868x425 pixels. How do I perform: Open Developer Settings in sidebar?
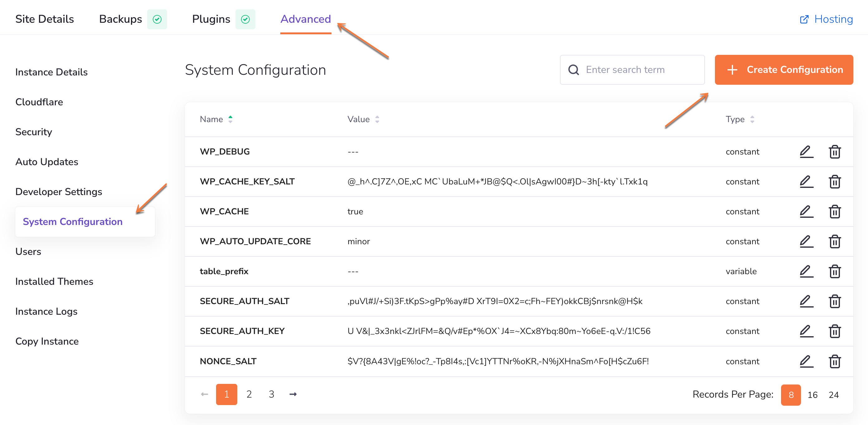pyautogui.click(x=59, y=192)
